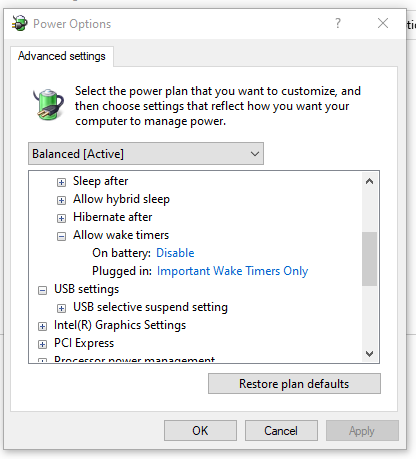The width and height of the screenshot is (416, 459).
Task: Click the Cancel button
Action: [x=281, y=431]
